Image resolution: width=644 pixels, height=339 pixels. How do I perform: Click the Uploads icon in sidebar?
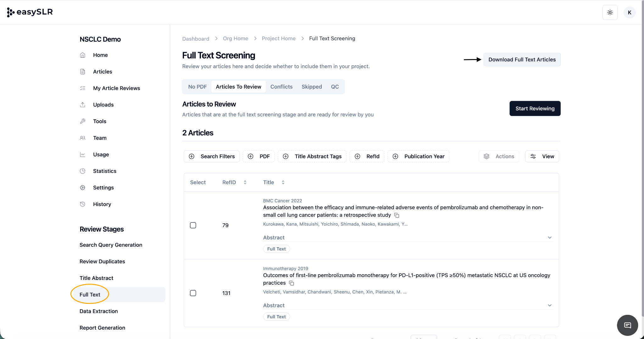[x=83, y=105]
